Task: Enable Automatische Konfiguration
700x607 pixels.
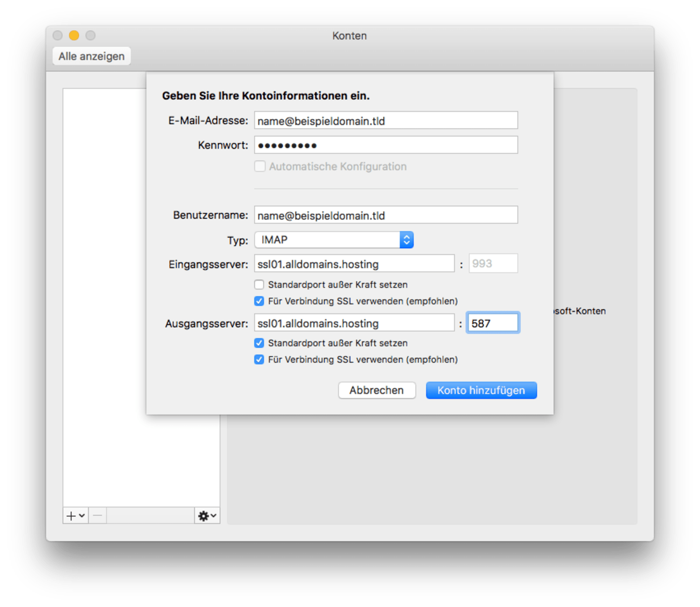Action: coord(260,166)
